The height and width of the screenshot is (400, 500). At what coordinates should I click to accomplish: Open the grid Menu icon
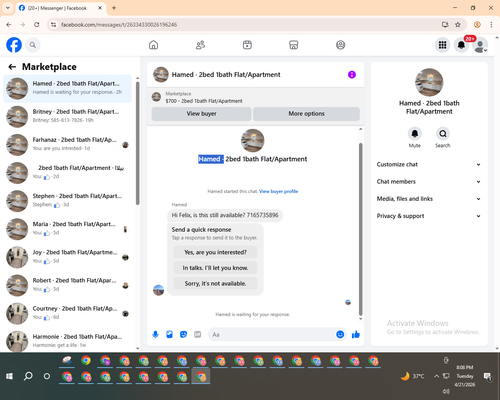click(442, 45)
